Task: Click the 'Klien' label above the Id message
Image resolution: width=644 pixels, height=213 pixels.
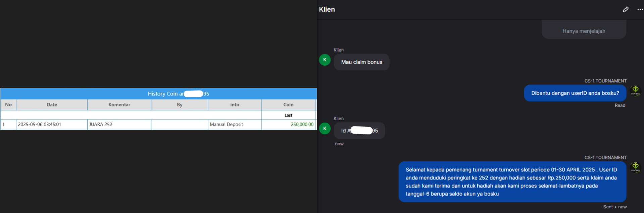Action: 339,119
